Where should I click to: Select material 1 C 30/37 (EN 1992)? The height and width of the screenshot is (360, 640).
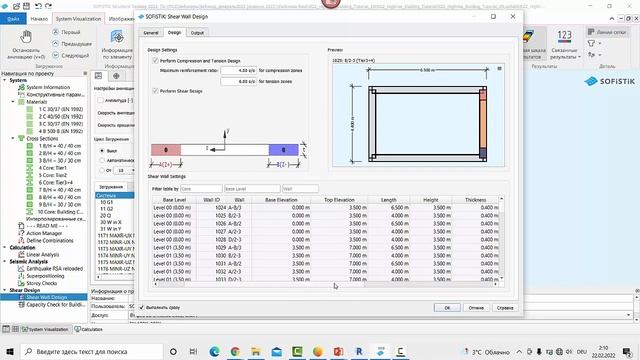pyautogui.click(x=60, y=109)
